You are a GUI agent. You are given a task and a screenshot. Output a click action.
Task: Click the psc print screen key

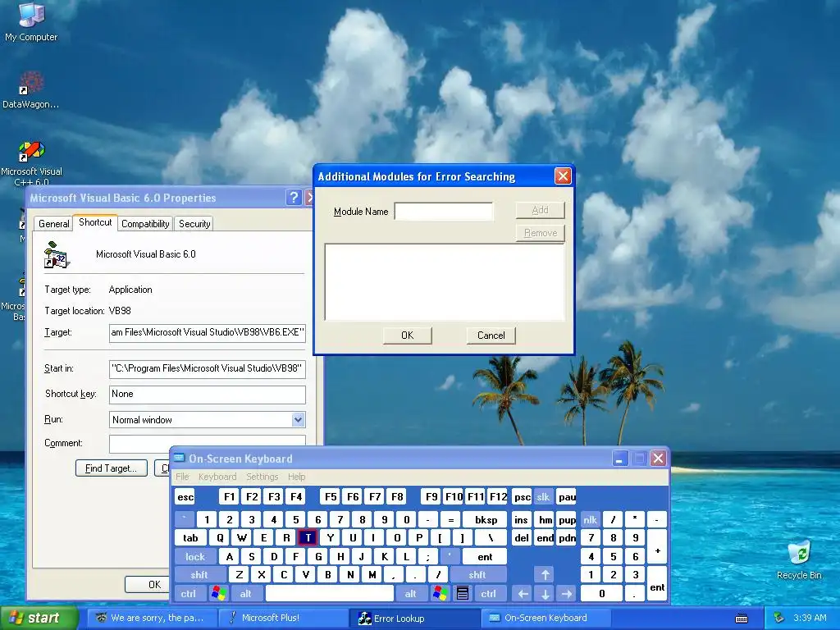click(522, 497)
